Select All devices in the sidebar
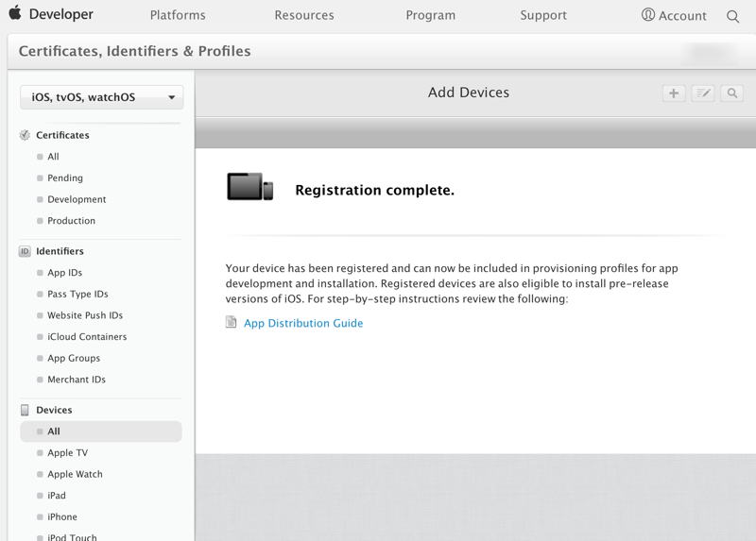The height and width of the screenshot is (541, 756). click(54, 431)
